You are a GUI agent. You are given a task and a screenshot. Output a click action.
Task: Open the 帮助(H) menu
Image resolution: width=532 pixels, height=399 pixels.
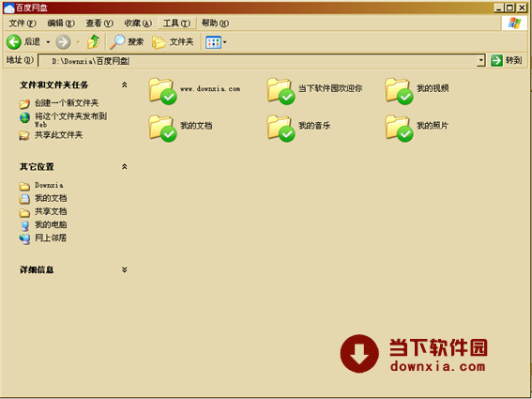215,23
